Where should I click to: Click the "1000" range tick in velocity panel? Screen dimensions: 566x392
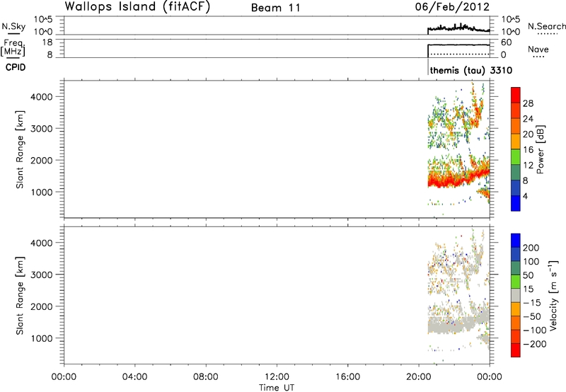coord(42,338)
